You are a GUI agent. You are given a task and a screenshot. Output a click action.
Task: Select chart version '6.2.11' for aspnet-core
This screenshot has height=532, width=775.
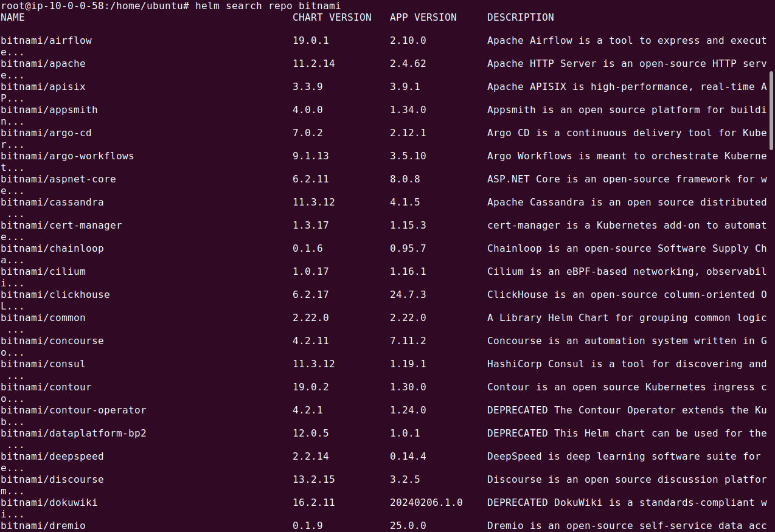coord(311,179)
